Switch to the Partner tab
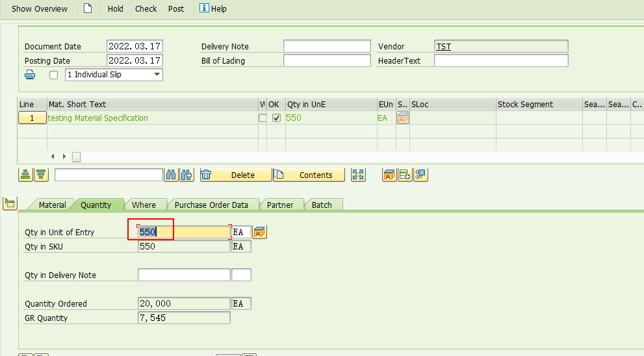This screenshot has width=644, height=356. (x=279, y=205)
